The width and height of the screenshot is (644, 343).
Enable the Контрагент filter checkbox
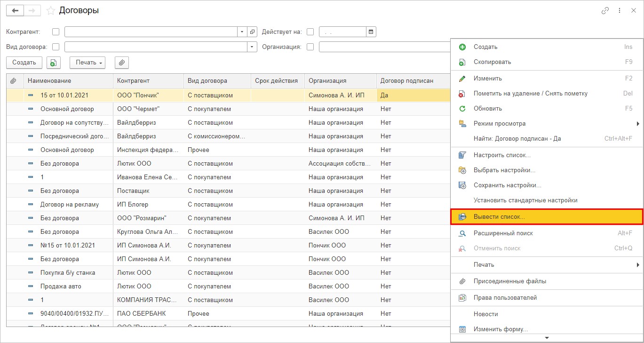(x=56, y=32)
